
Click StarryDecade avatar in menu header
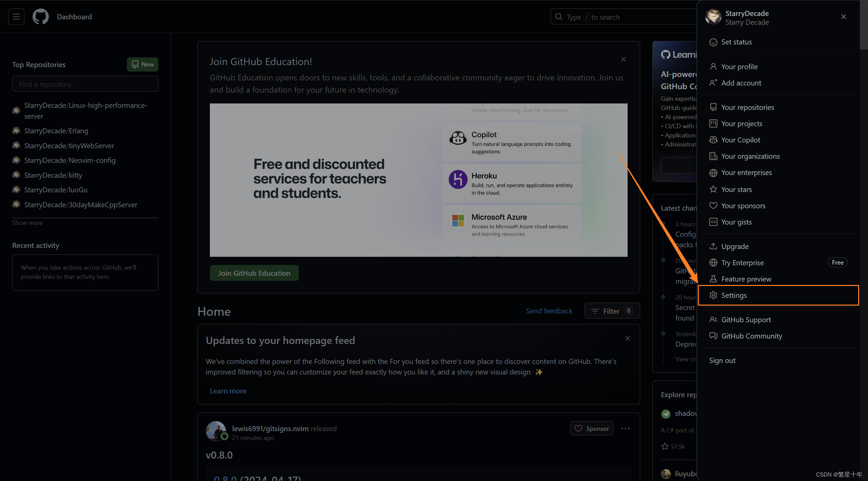click(713, 17)
